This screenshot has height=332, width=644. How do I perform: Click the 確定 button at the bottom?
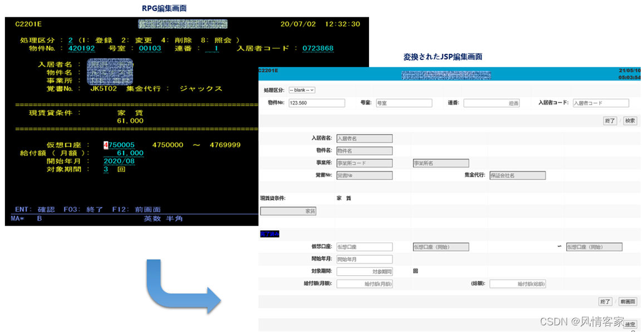[631, 324]
